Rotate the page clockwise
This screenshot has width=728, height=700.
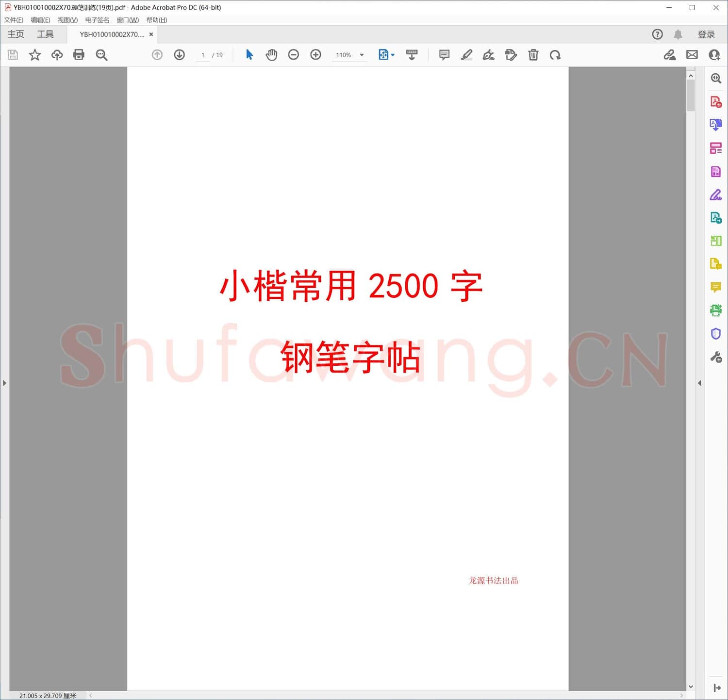(x=555, y=55)
